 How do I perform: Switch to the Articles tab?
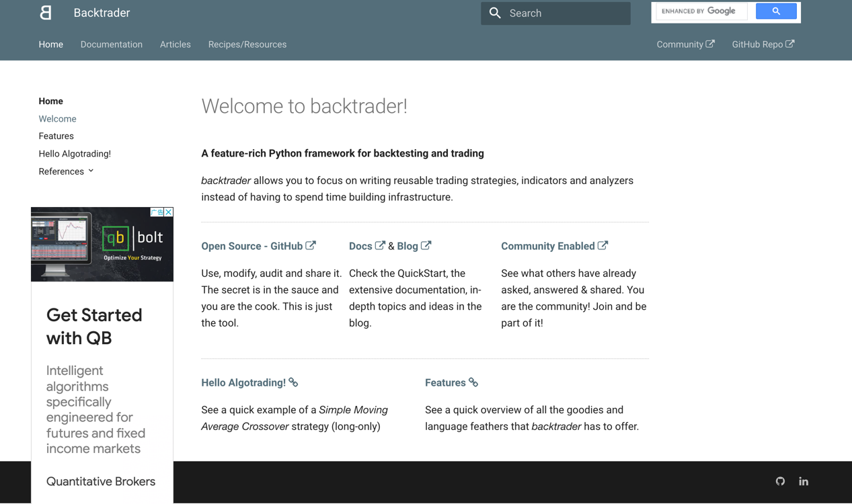tap(175, 44)
